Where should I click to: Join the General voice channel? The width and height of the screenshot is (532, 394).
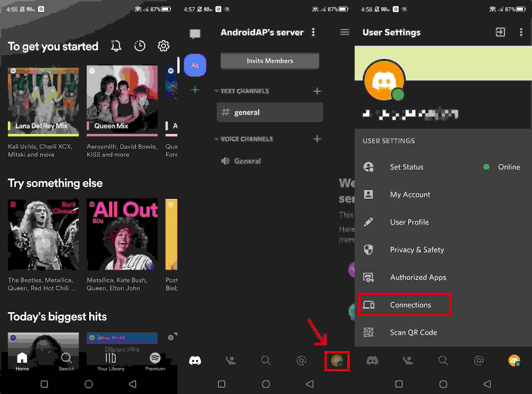(x=241, y=161)
